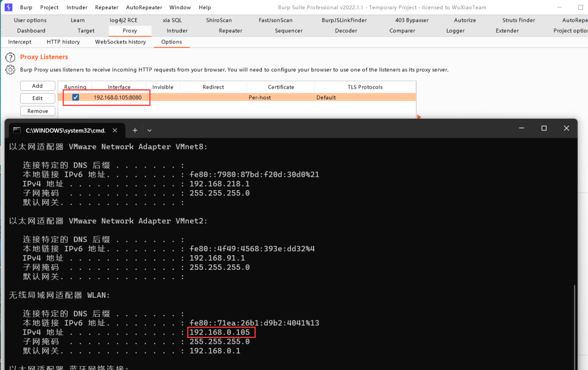Close the cmd tab with its X
This screenshot has width=588, height=370.
115,130
